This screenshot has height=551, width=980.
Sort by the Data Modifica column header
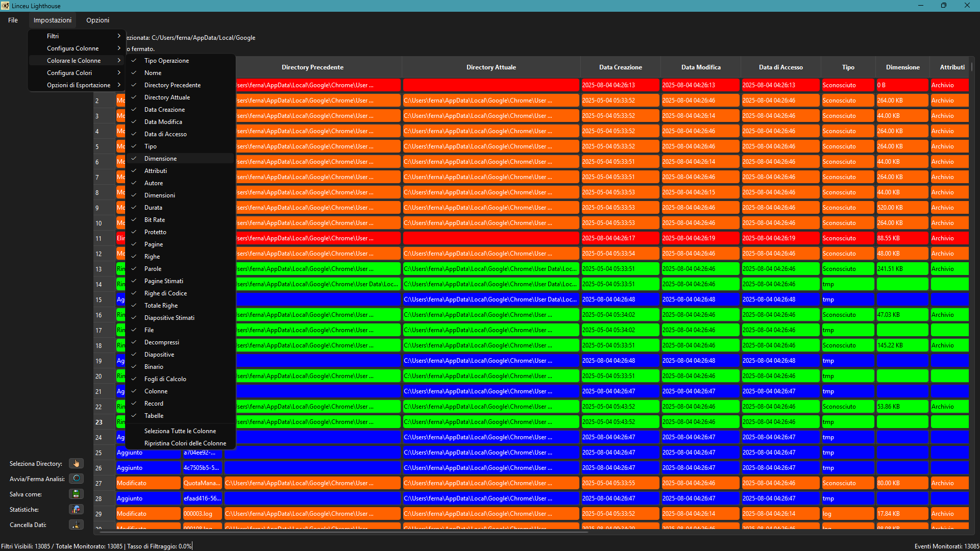click(x=700, y=67)
